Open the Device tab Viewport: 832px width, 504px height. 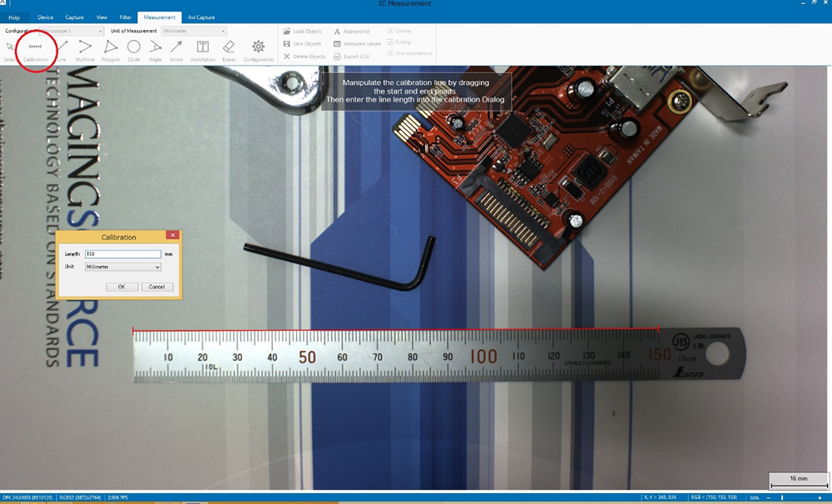pyautogui.click(x=45, y=17)
